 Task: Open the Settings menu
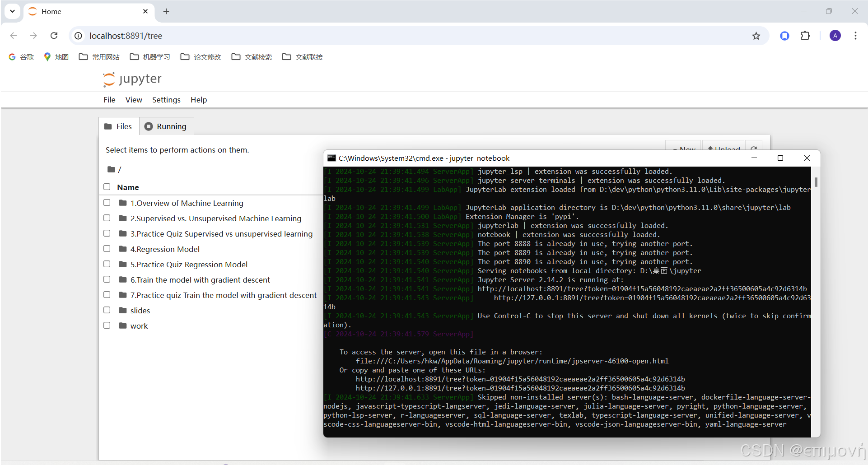[x=166, y=100]
